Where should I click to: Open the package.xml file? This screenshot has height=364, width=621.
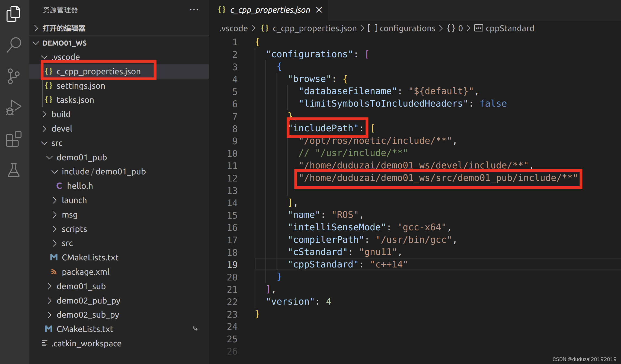coord(119,272)
